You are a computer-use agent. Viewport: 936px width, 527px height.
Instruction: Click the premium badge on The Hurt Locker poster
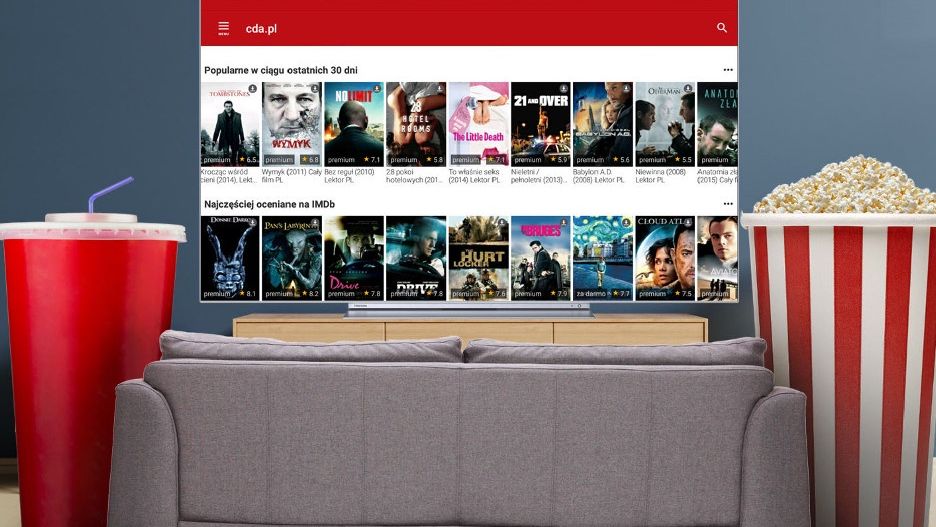click(466, 294)
